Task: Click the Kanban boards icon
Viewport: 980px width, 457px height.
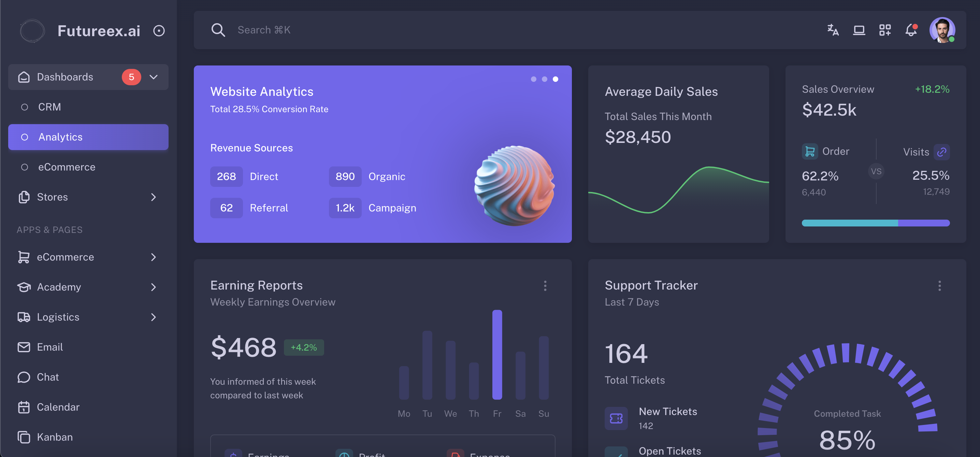Action: pyautogui.click(x=24, y=437)
